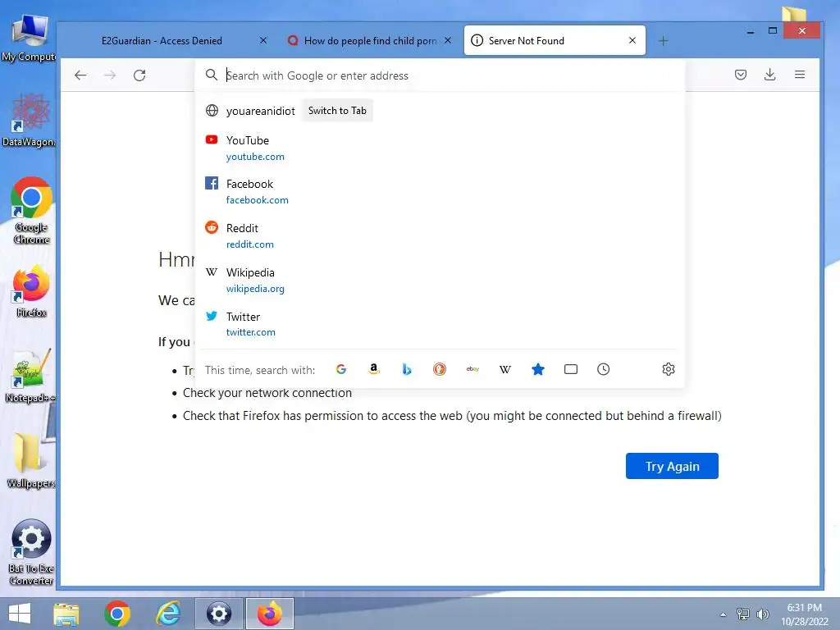The height and width of the screenshot is (630, 840).
Task: Open search settings gear icon
Action: tap(668, 369)
